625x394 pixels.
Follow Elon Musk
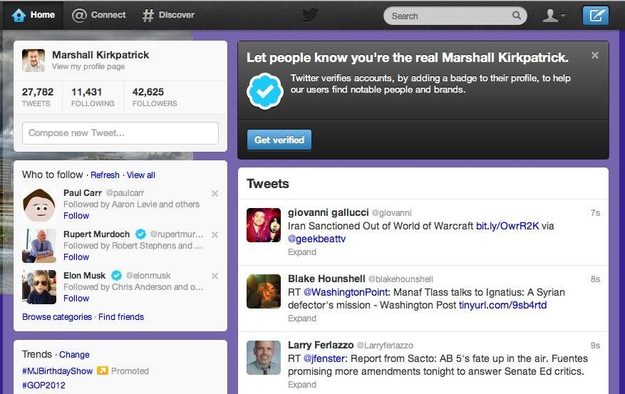pos(76,299)
